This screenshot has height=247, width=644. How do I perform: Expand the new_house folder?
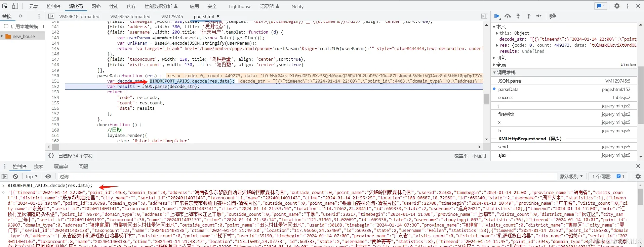(2, 36)
